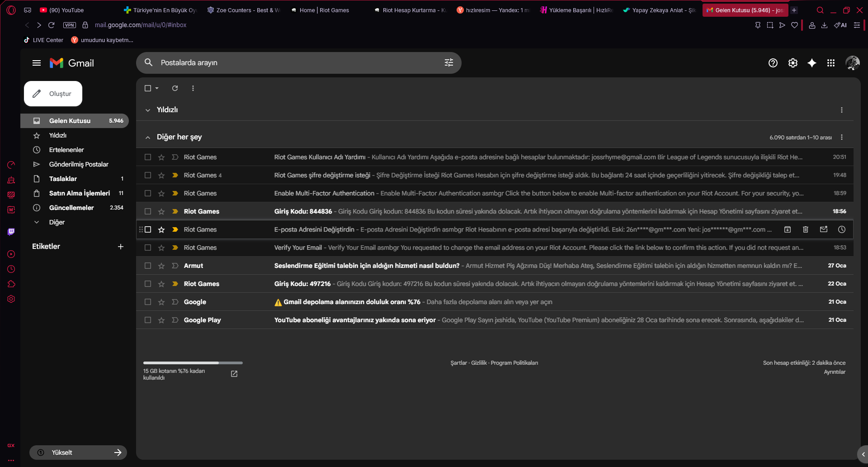Viewport: 868px width, 467px height.
Task: Open the Google account avatar
Action: (853, 63)
